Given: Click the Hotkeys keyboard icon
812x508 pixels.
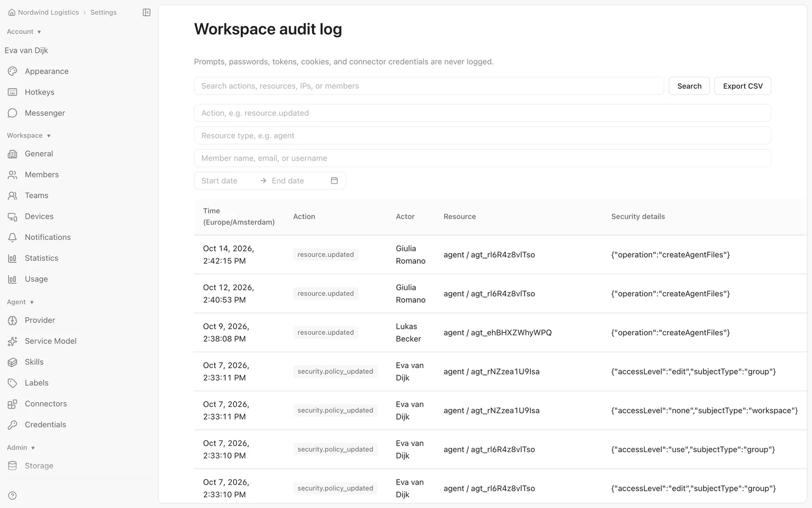Looking at the screenshot, I should [x=13, y=92].
